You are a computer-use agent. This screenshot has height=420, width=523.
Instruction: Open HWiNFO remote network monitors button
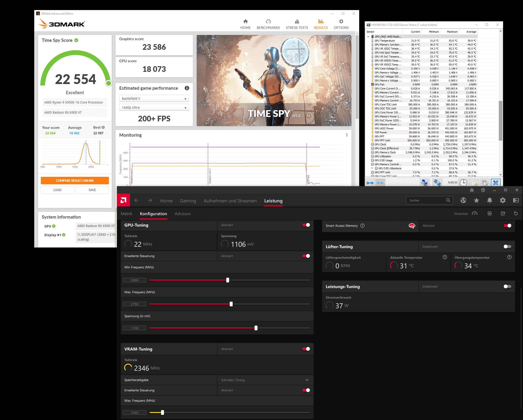[x=437, y=183]
